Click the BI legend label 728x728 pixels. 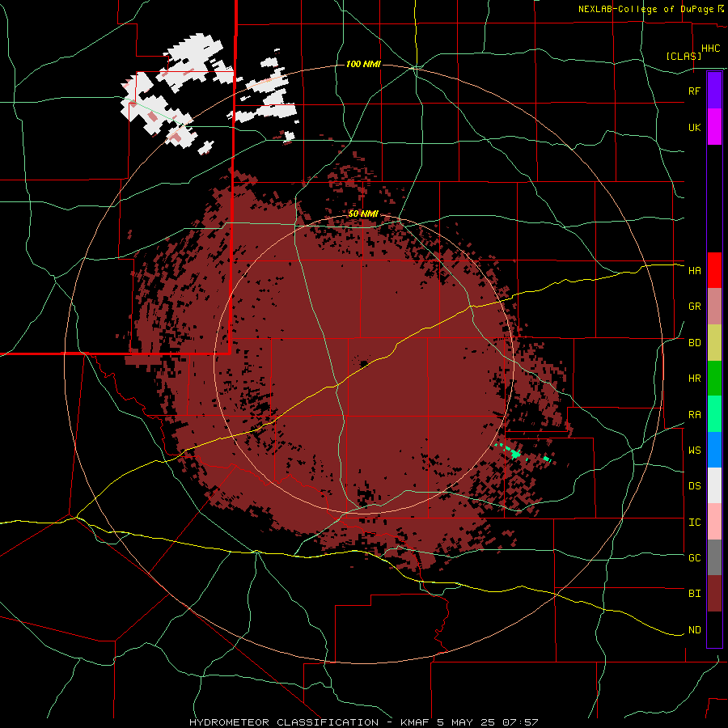click(x=694, y=594)
